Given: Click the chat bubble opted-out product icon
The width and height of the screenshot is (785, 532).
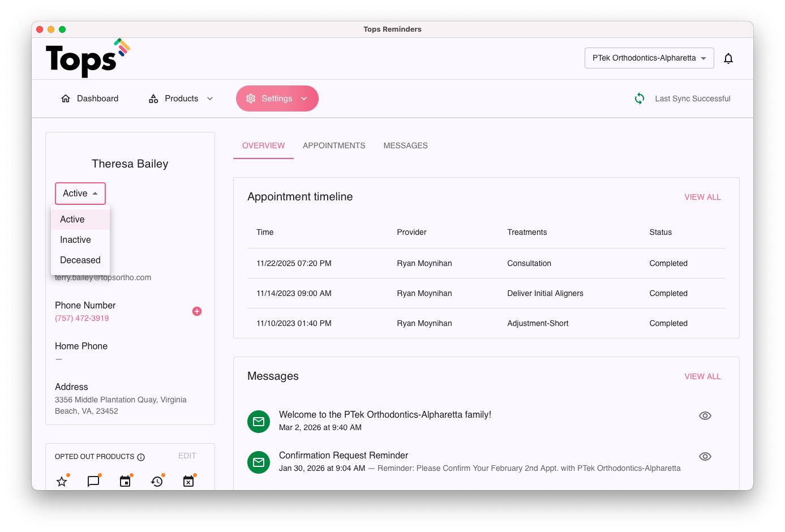Looking at the screenshot, I should (x=93, y=482).
